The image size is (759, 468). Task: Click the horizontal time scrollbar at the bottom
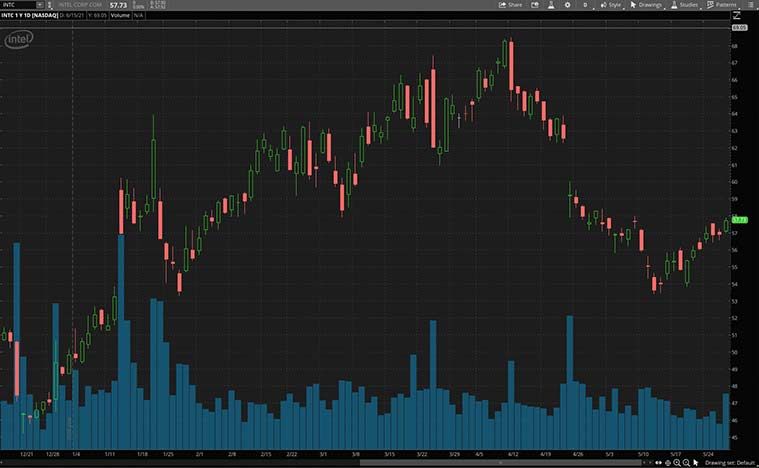click(501, 463)
